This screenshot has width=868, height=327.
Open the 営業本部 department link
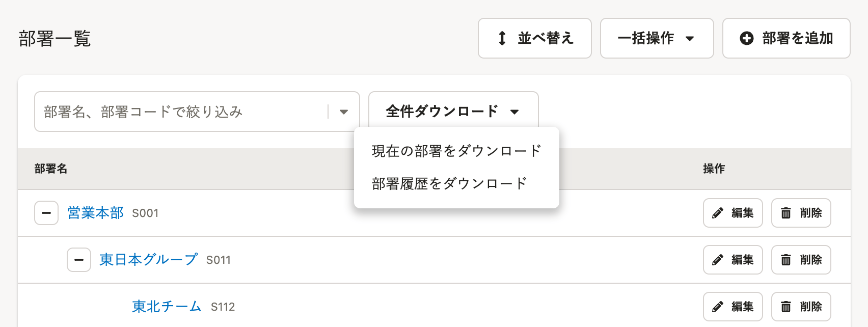click(96, 213)
